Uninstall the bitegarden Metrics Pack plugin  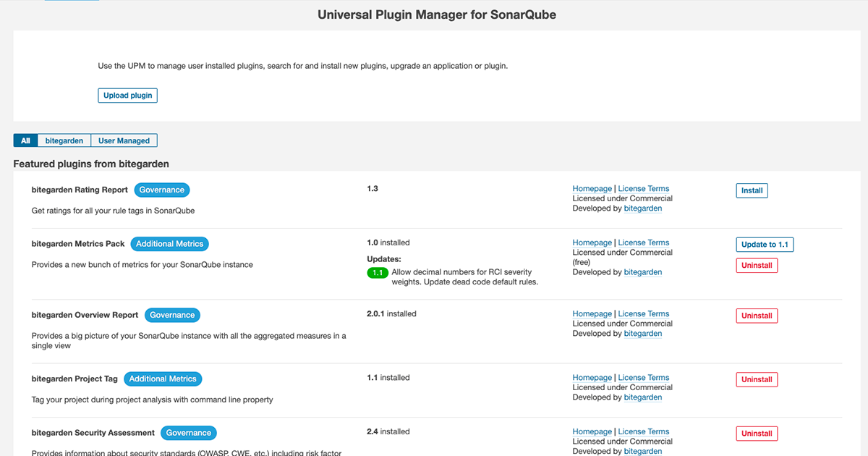[757, 266]
